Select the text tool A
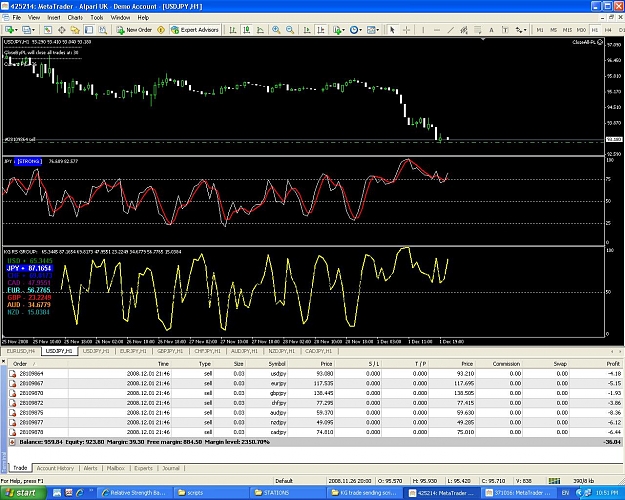The height and width of the screenshot is (500, 625). [491, 30]
